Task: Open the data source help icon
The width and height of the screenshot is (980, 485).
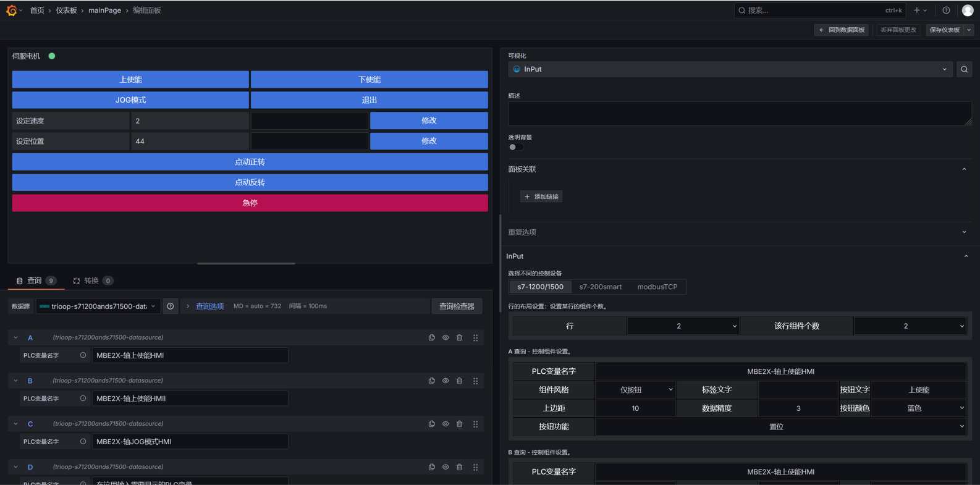Action: [x=171, y=306]
